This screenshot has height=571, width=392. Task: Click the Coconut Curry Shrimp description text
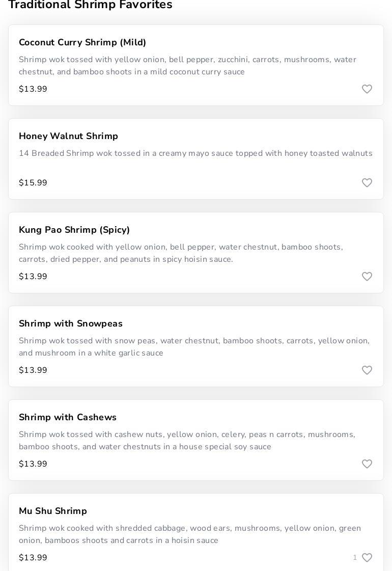point(187,66)
